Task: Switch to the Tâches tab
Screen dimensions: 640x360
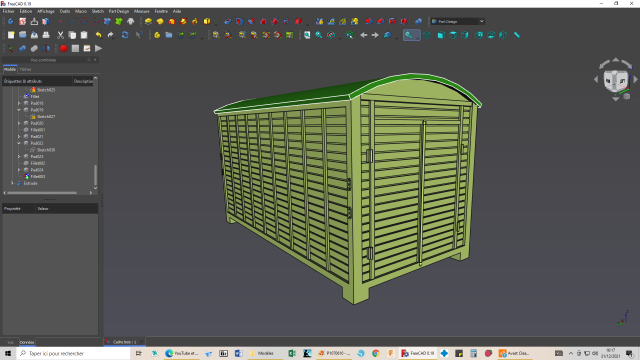Action: [25, 69]
